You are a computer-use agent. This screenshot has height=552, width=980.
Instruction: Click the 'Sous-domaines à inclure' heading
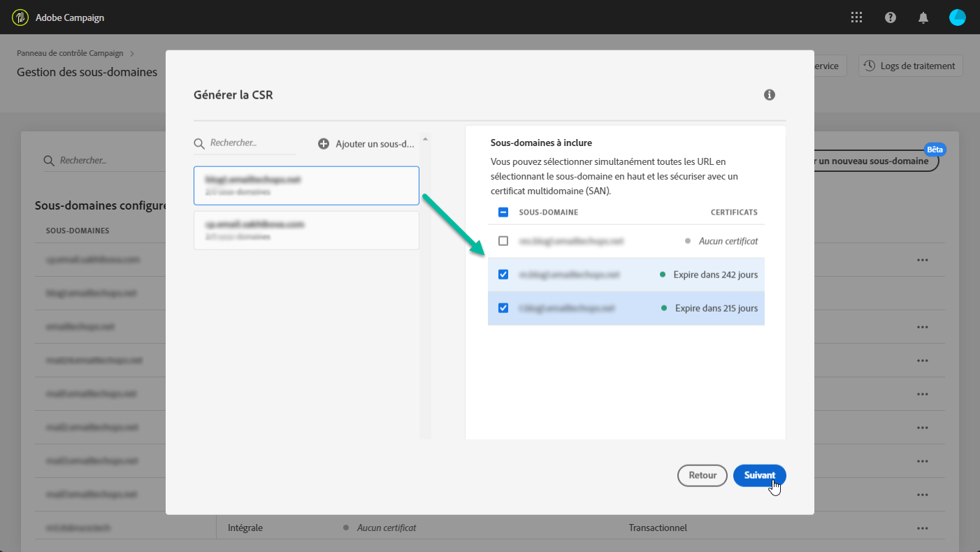[x=541, y=143]
